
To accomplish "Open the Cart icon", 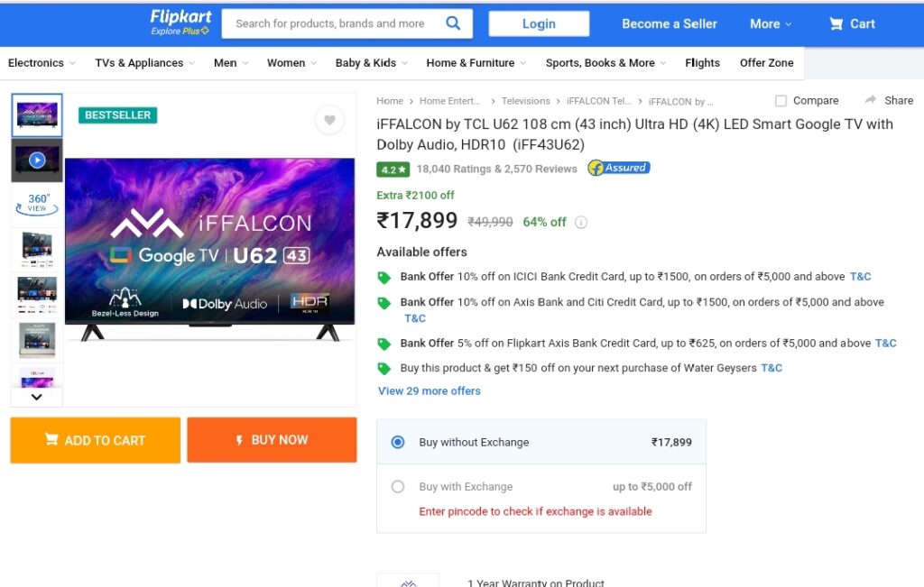I will point(836,23).
